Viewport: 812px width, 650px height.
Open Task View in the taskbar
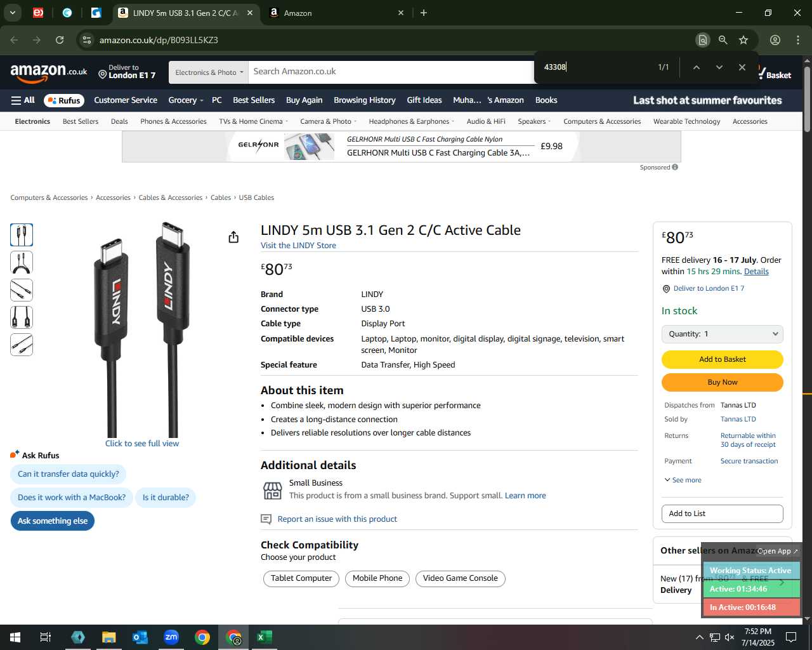(46, 637)
